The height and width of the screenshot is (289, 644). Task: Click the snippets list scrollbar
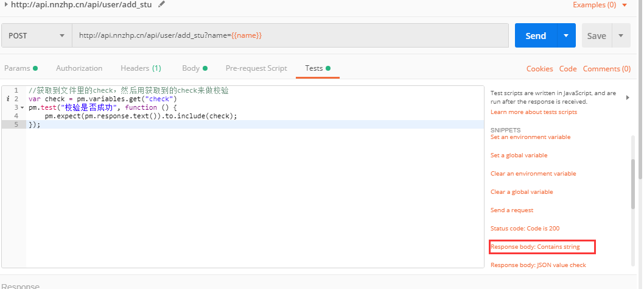coord(633,184)
